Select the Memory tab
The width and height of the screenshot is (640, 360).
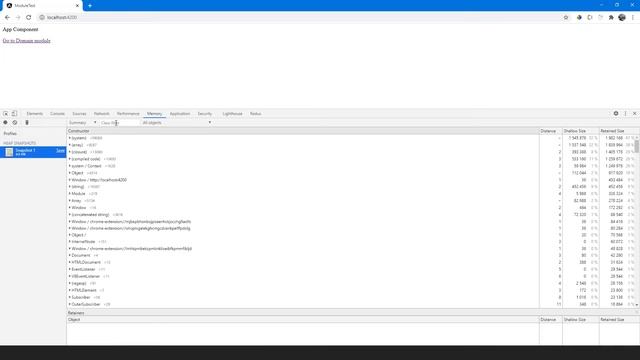pos(154,113)
